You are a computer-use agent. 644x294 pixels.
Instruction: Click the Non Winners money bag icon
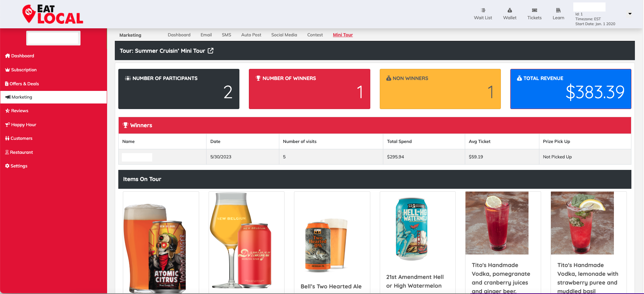(388, 78)
